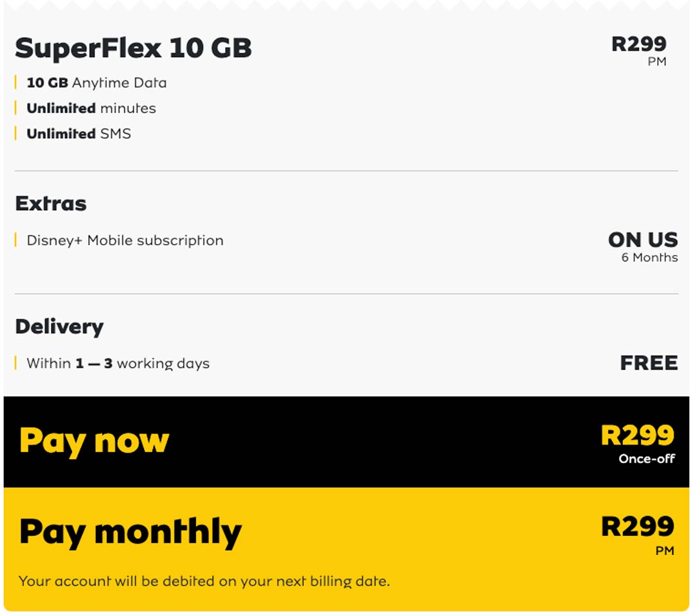Click the yellow R299 Pay now amount

[637, 435]
